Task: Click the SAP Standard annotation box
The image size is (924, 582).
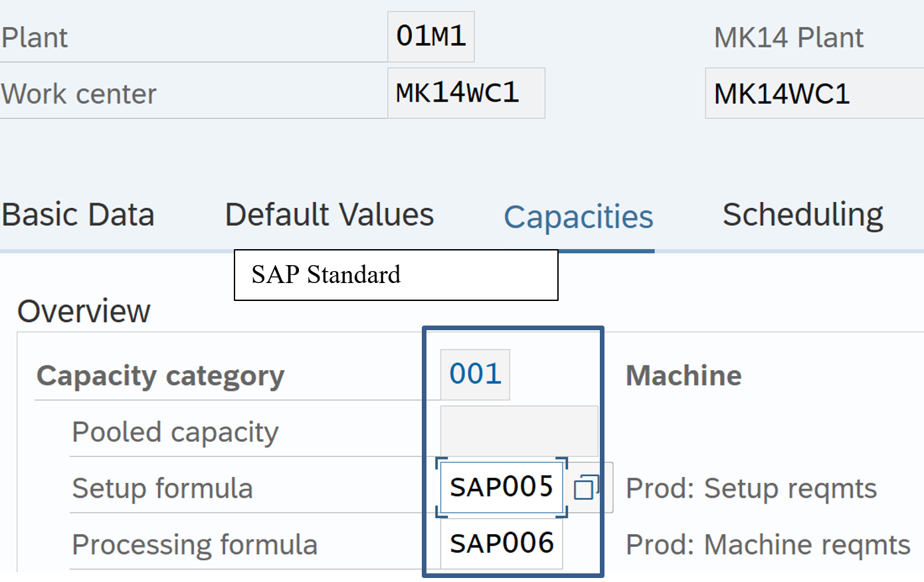Action: (395, 275)
